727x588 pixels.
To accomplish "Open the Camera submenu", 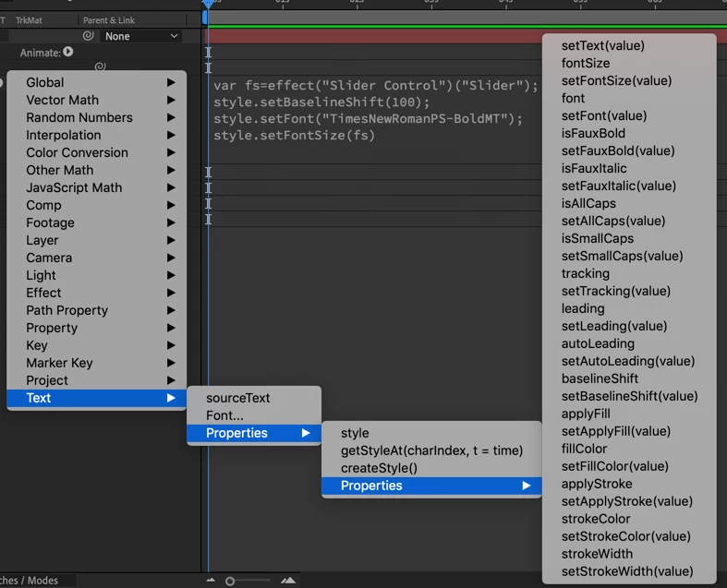I will click(96, 258).
